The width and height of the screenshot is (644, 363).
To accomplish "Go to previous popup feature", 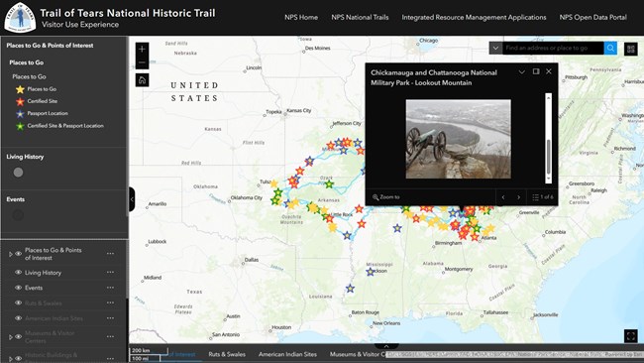I will click(503, 197).
